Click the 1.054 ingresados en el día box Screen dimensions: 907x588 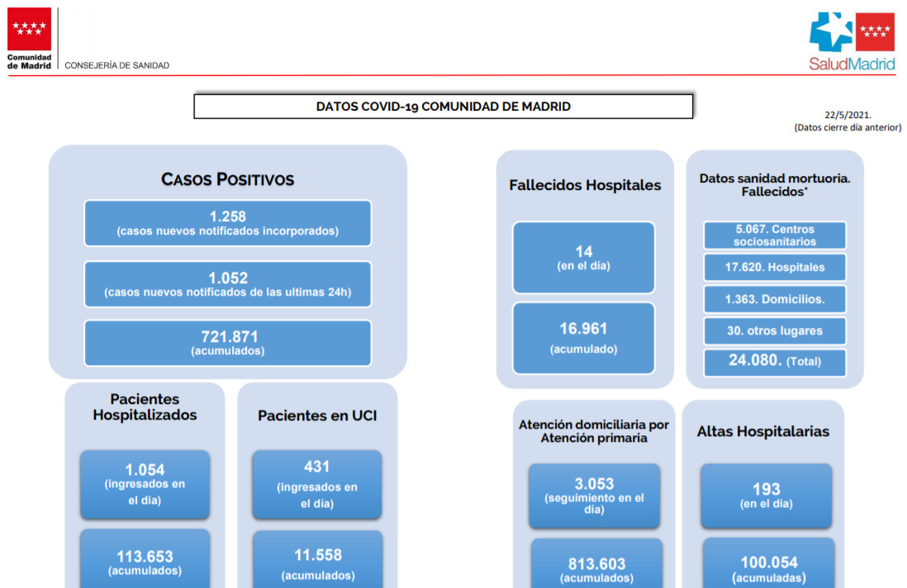[145, 485]
